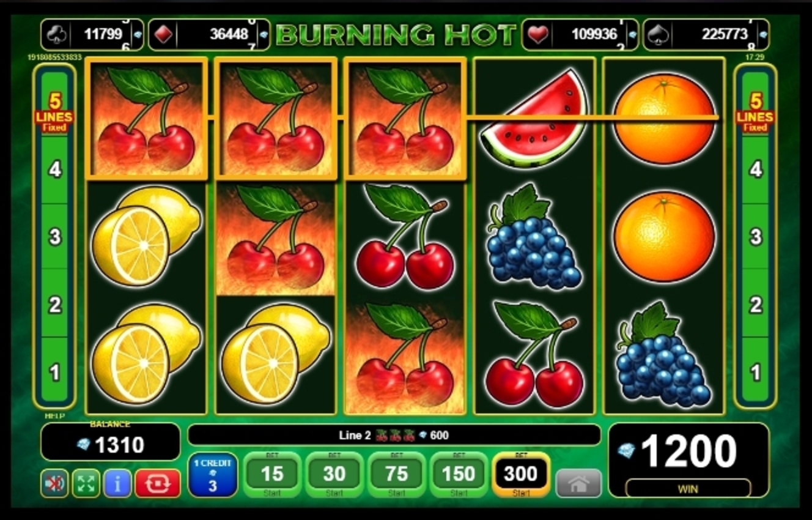Click the watermelon symbol on reel four
This screenshot has width=812, height=520.
click(535, 119)
